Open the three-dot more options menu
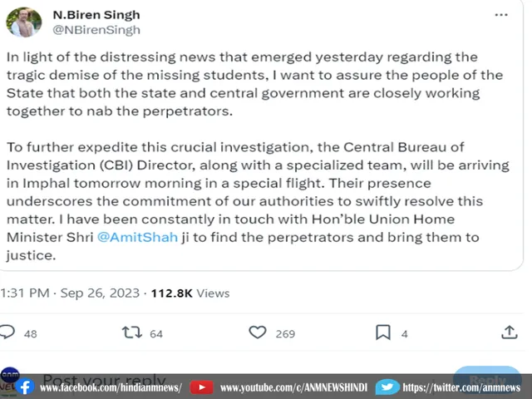This screenshot has width=532, height=399. click(x=500, y=15)
